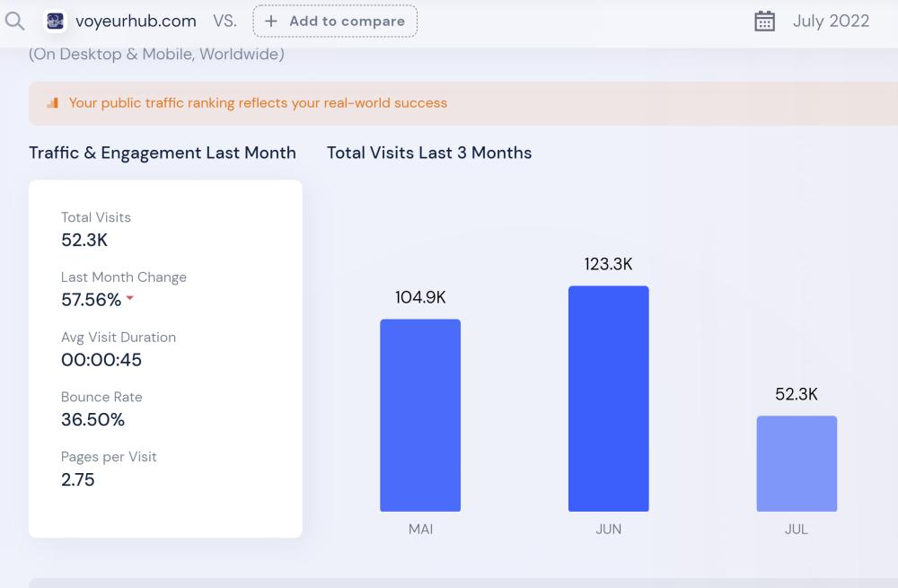
Task: Click the search magnifier icon
Action: coord(14,21)
